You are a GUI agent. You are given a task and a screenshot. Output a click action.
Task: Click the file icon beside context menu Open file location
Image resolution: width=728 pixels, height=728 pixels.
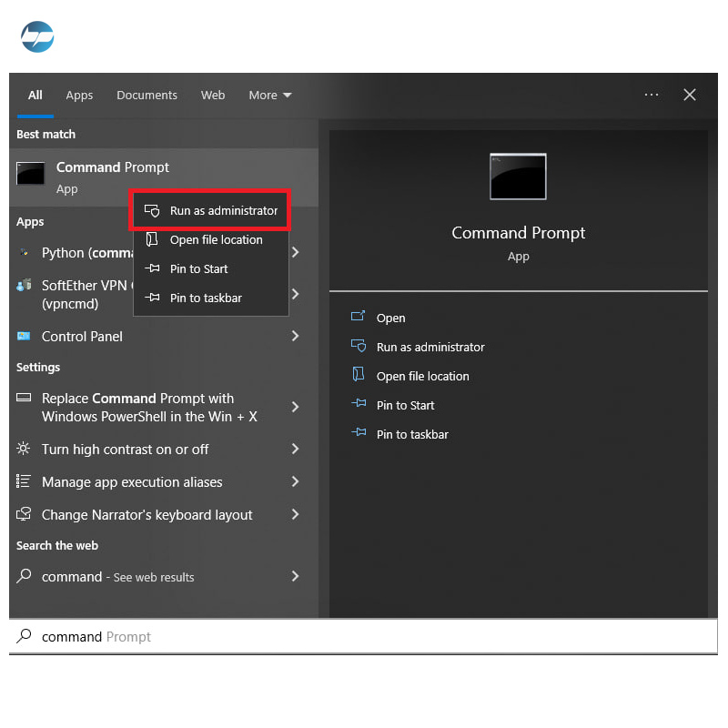tap(152, 239)
